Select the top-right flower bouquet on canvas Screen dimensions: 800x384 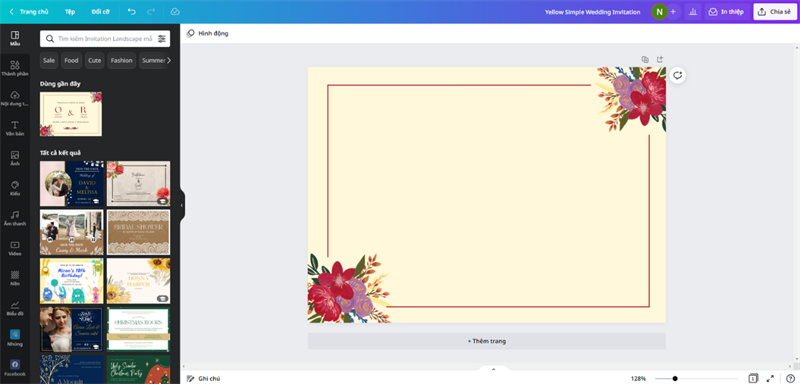point(631,99)
